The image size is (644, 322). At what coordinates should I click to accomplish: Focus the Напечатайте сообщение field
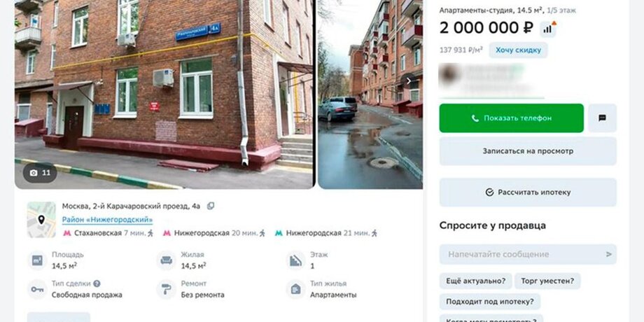tap(528, 254)
